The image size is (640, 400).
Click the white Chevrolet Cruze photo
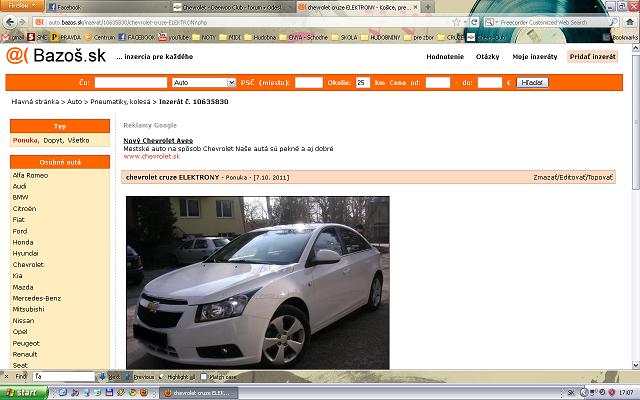click(x=258, y=283)
